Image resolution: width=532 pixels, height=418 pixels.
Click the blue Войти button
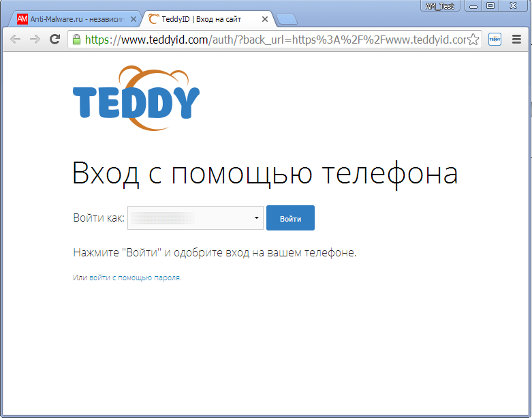[290, 218]
